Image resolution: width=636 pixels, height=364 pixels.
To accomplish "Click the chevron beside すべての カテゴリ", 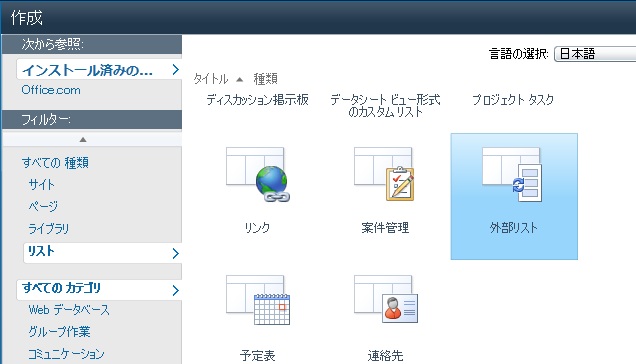I will [175, 291].
